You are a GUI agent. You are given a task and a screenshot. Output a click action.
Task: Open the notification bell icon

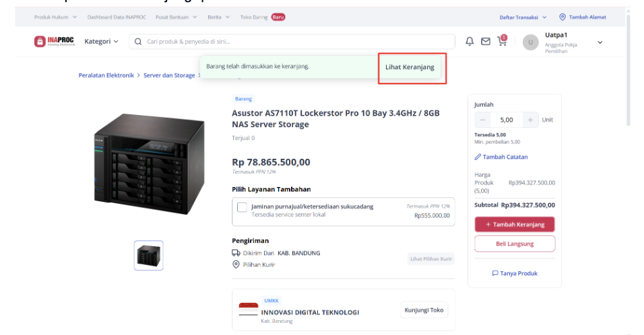[470, 42]
